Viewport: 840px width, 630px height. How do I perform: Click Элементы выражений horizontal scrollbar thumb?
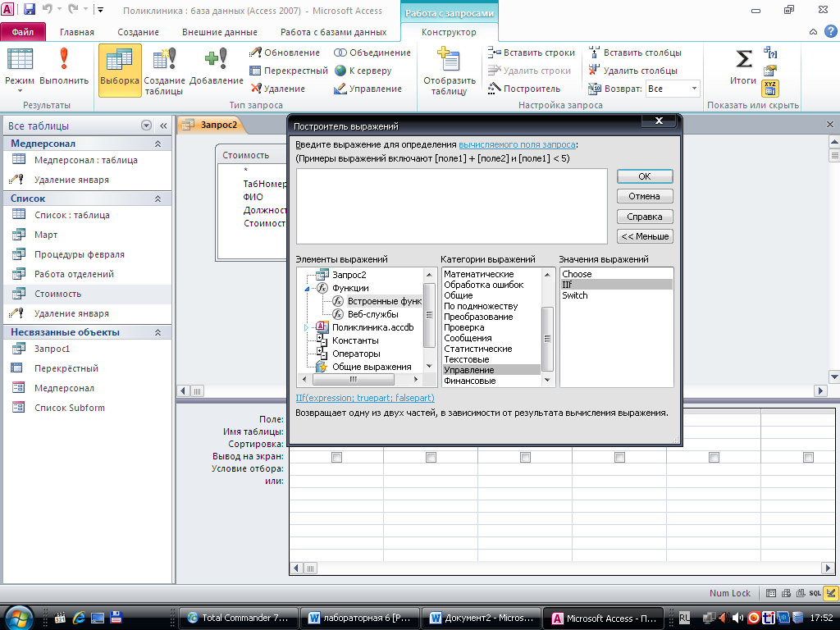[x=353, y=379]
